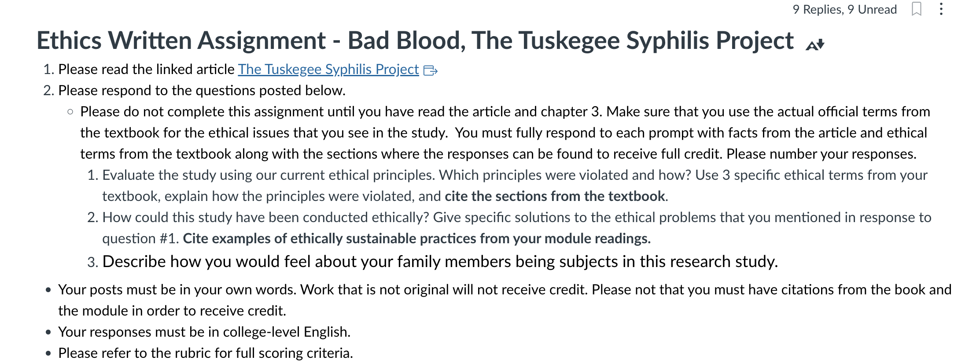Click 'How could this study have been conducted ethically'

[x=265, y=217]
